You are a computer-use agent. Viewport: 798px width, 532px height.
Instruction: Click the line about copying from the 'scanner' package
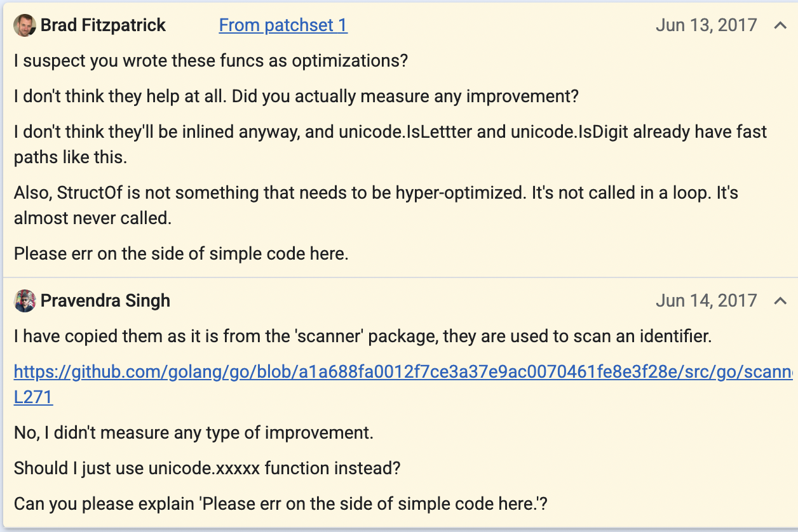pyautogui.click(x=363, y=336)
